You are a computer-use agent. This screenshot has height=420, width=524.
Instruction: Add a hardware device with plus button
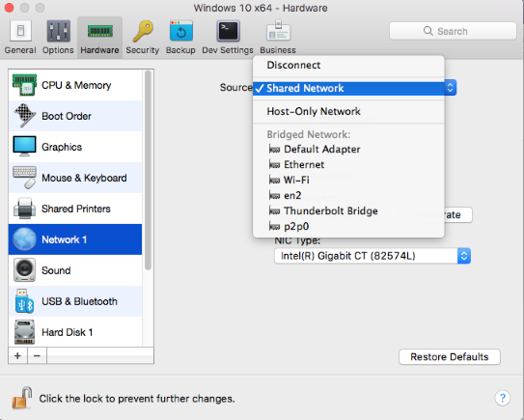pyautogui.click(x=17, y=355)
